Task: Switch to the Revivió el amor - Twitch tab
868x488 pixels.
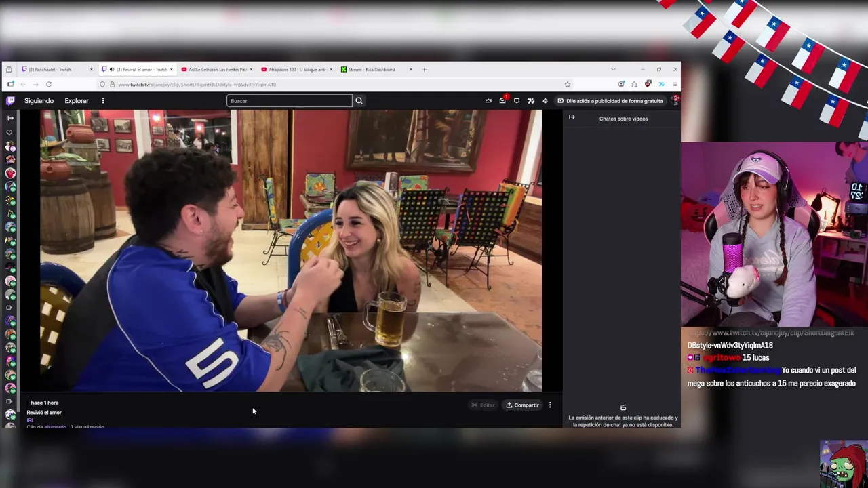Action: [x=137, y=69]
